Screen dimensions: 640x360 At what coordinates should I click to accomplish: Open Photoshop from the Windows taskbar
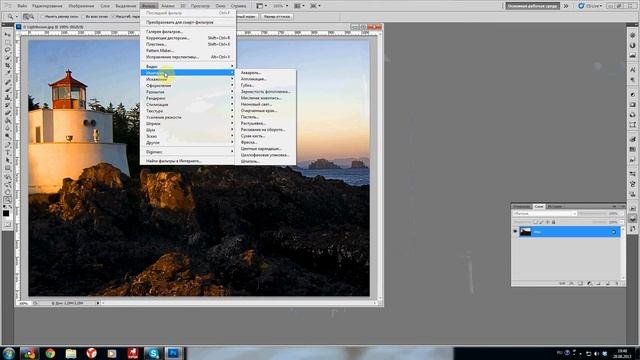[x=173, y=353]
